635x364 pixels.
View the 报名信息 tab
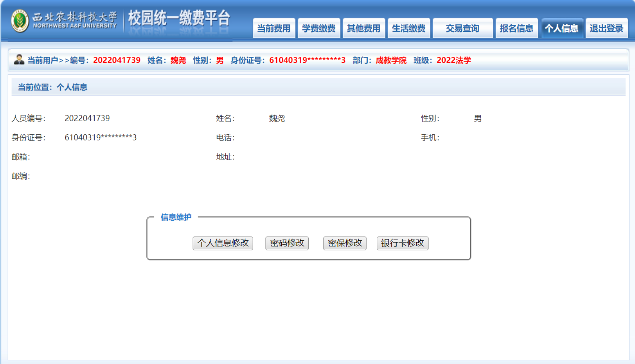[x=516, y=28]
